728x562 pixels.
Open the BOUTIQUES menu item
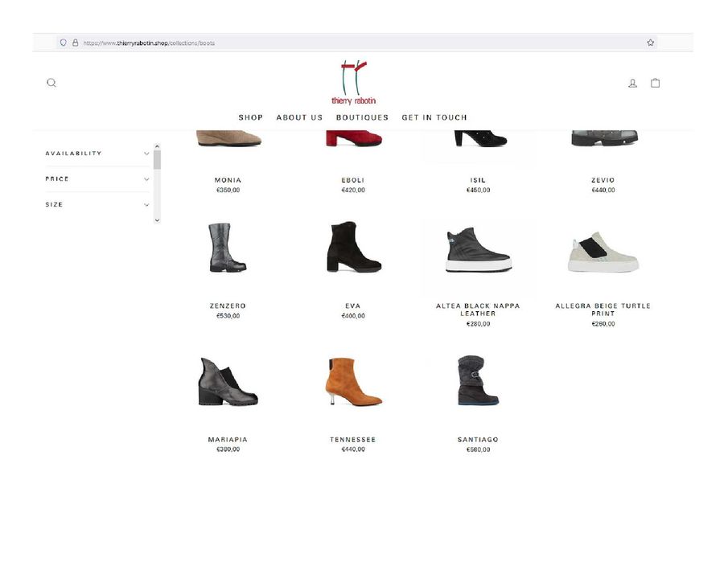(362, 117)
